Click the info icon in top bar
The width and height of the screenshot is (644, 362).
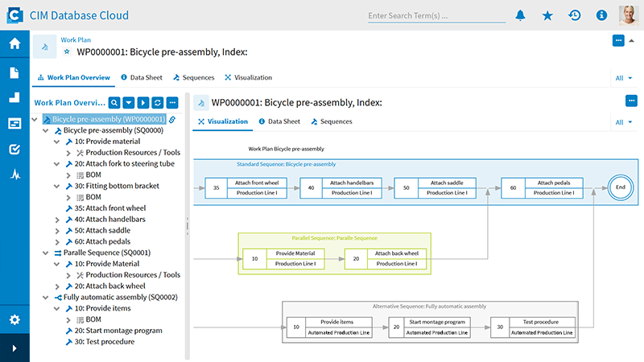pyautogui.click(x=601, y=15)
